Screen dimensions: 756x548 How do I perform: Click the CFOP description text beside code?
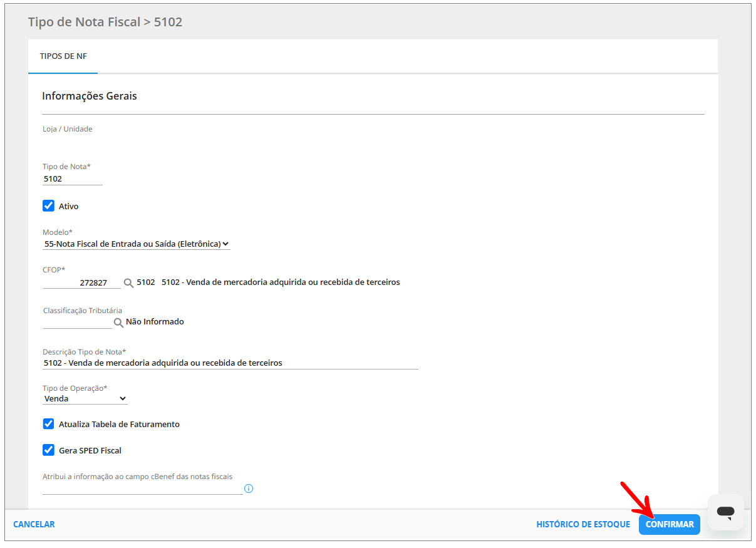point(281,282)
